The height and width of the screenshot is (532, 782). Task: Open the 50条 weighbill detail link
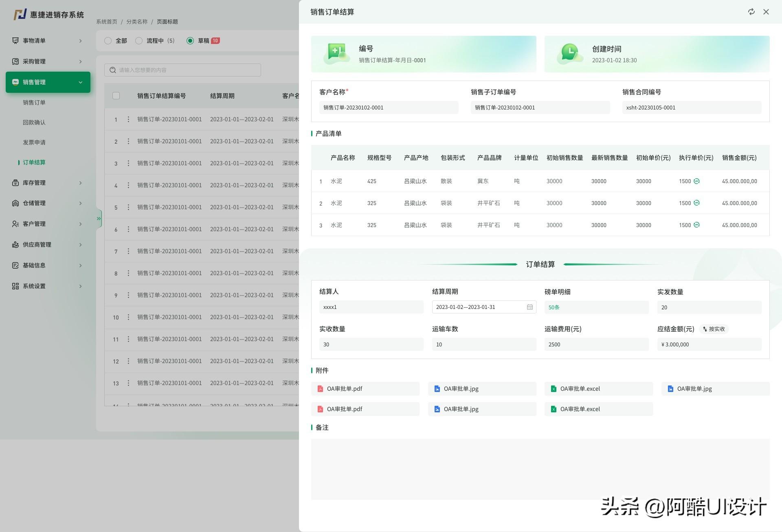coord(553,307)
